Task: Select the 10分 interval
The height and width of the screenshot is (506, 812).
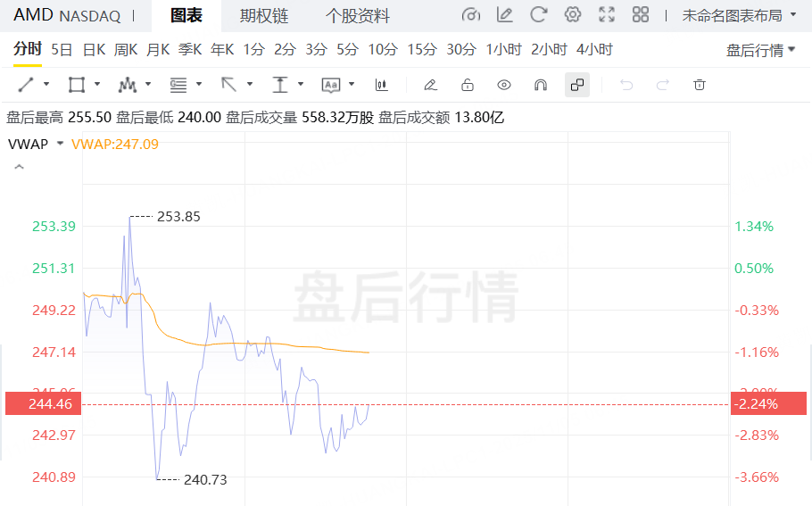Action: coord(383,50)
